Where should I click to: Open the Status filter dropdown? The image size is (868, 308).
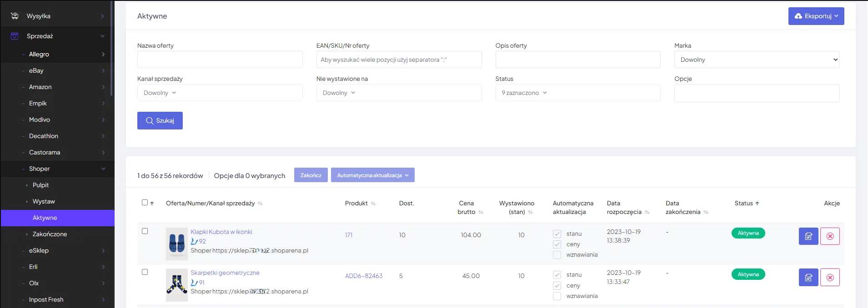pyautogui.click(x=577, y=93)
